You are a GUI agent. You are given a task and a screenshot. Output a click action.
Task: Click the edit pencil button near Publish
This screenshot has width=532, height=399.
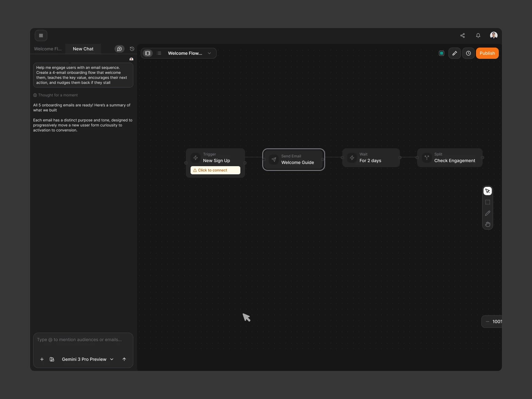[455, 53]
